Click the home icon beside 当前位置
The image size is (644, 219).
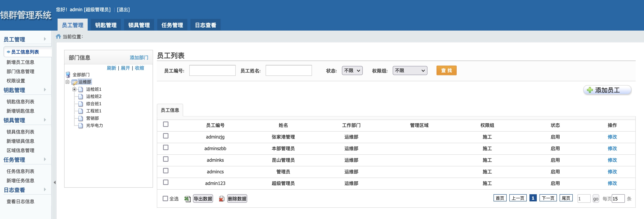click(x=58, y=37)
